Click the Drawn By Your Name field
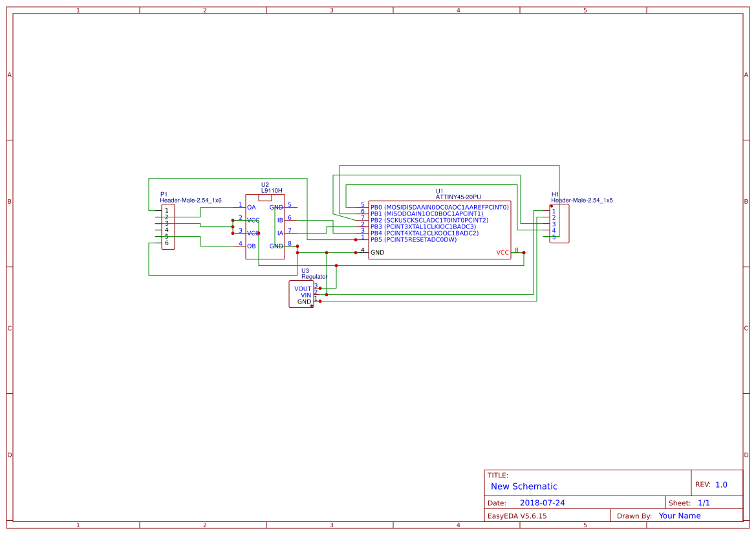Image resolution: width=756 pixels, height=535 pixels. point(679,516)
